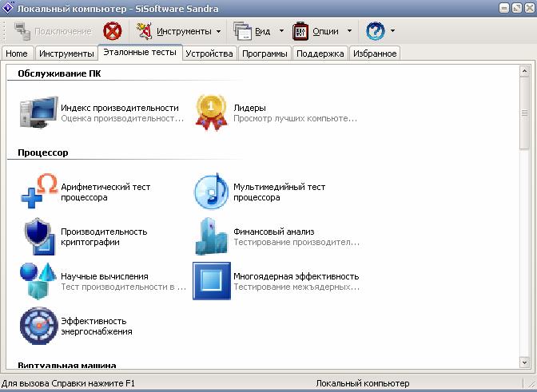The image size is (537, 392).
Task: Click the Вид toolbar text label
Action: tap(262, 31)
